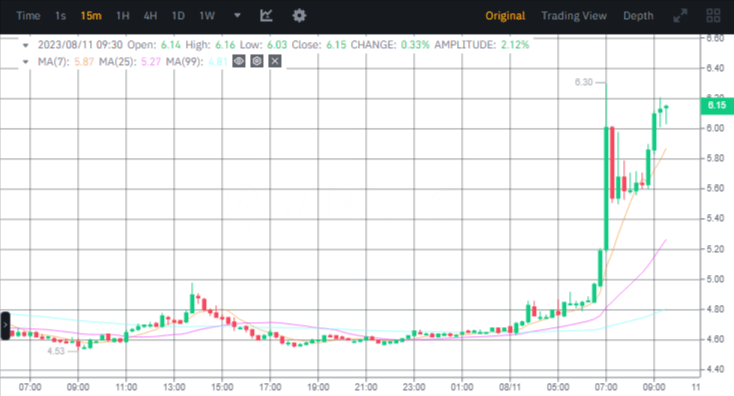Image resolution: width=734 pixels, height=396 pixels.
Task: Switch to 4H interval
Action: point(150,16)
